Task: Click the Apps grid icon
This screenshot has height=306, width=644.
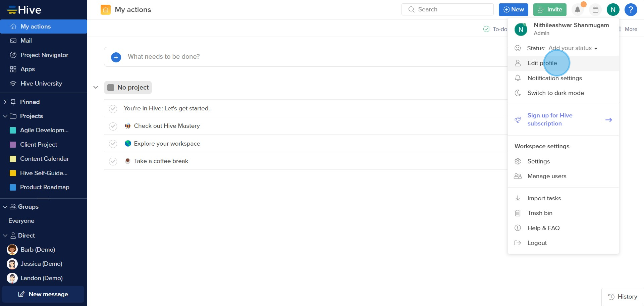Action: [13, 69]
